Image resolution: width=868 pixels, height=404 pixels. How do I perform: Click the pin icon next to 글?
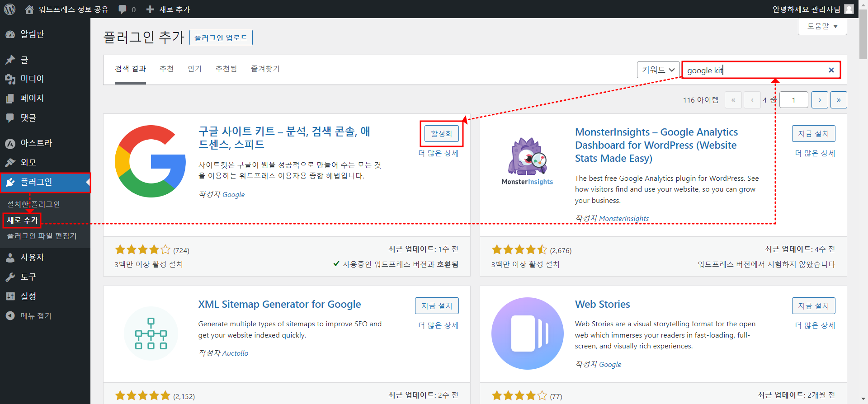point(10,60)
